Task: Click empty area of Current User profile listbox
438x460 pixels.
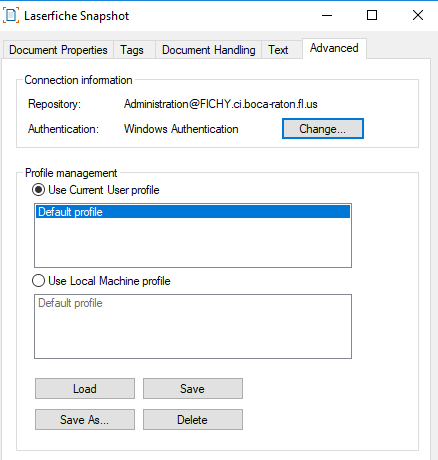Action: click(193, 243)
